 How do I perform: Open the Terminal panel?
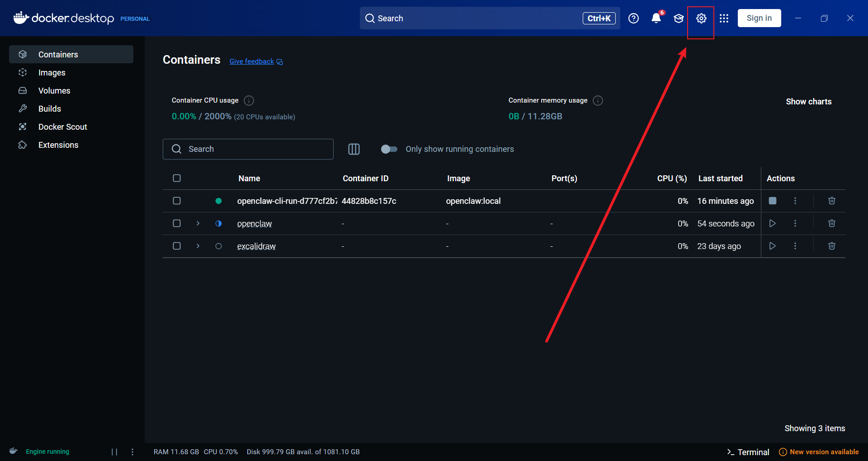tap(748, 452)
